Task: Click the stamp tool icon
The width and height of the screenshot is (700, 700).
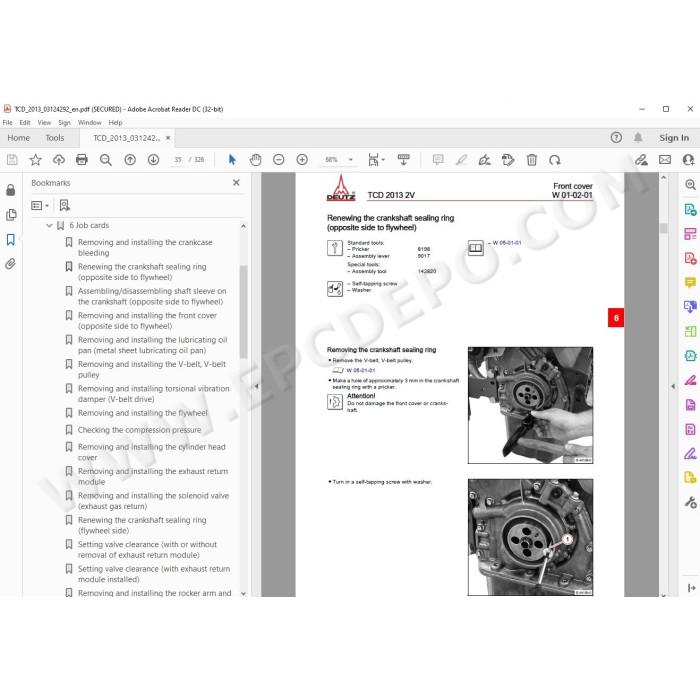Action: pyautogui.click(x=508, y=160)
